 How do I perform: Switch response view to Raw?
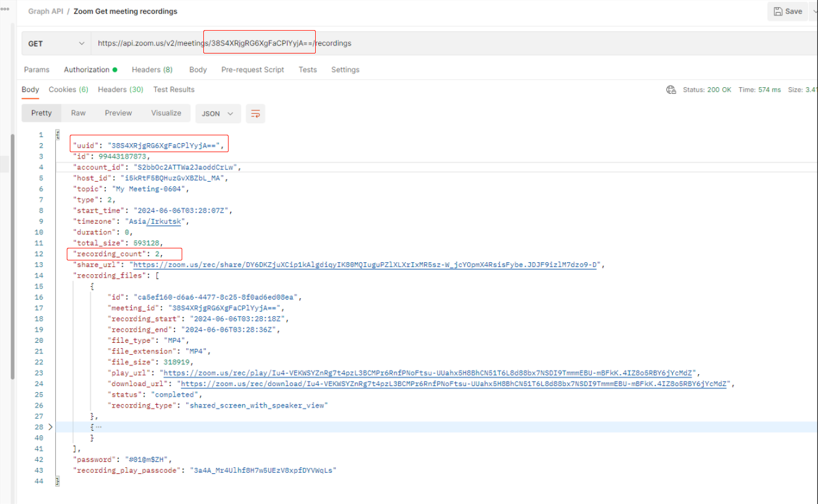78,113
